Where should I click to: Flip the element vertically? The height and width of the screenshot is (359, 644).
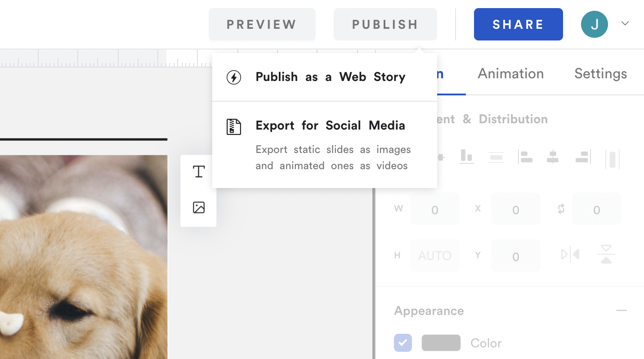click(x=606, y=254)
